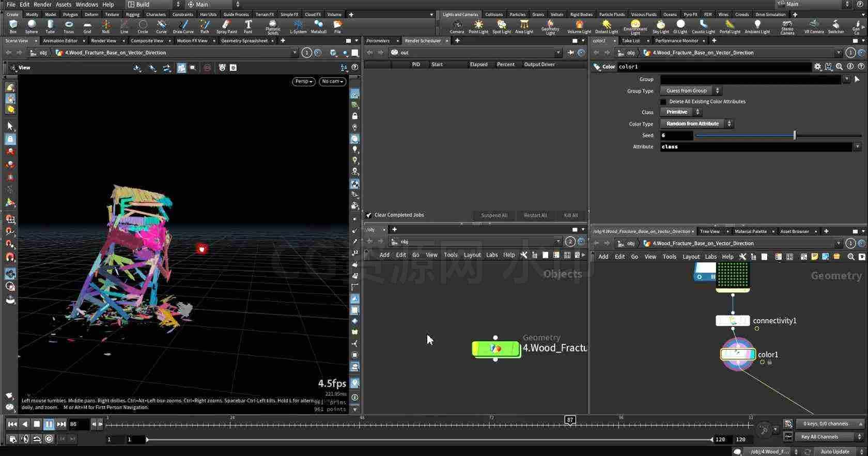Screen dimensions: 868x456
Task: Select the Circle shelf tool
Action: click(x=143, y=26)
